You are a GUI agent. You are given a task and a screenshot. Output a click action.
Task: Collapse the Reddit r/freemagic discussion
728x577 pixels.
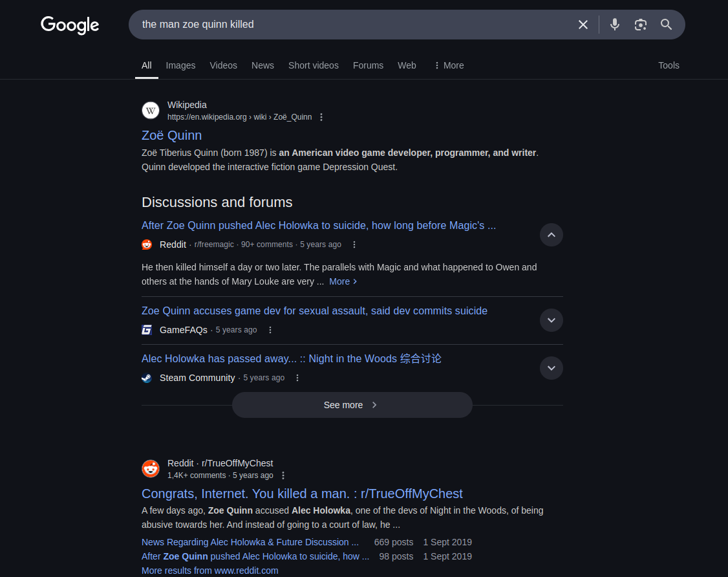[x=551, y=235]
